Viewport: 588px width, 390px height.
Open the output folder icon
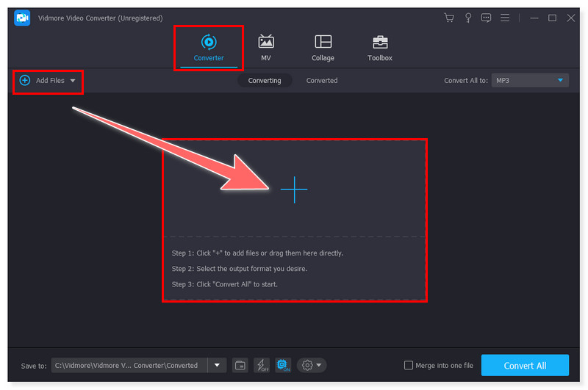(240, 365)
